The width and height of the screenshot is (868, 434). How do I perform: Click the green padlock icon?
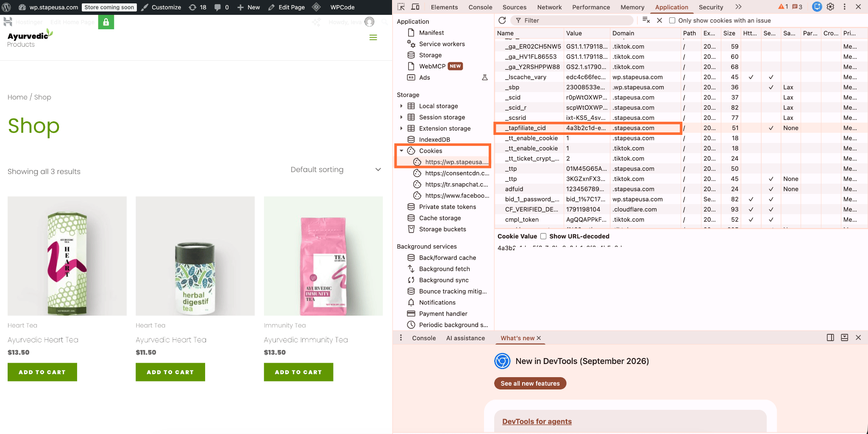(x=106, y=22)
